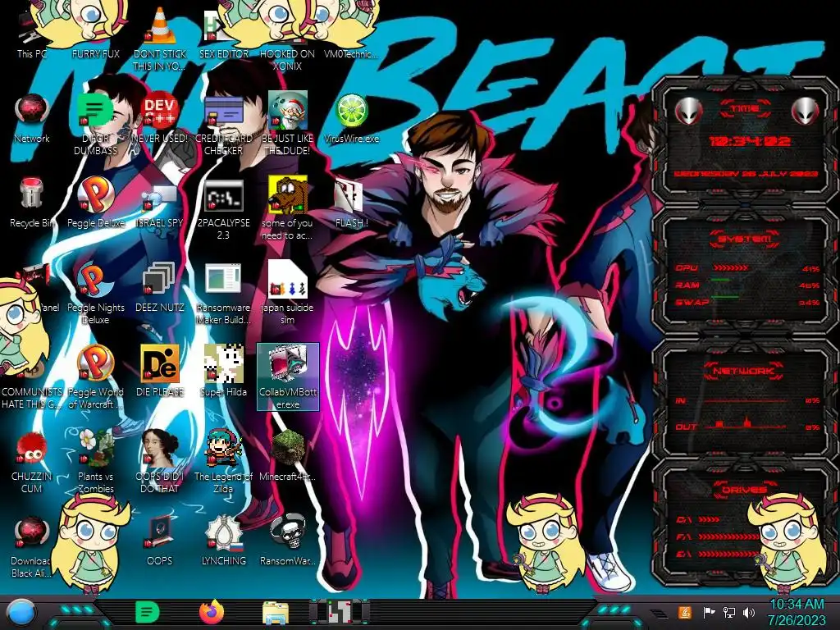Open Action Center flag tray icon
The height and width of the screenshot is (630, 840).
pyautogui.click(x=710, y=612)
